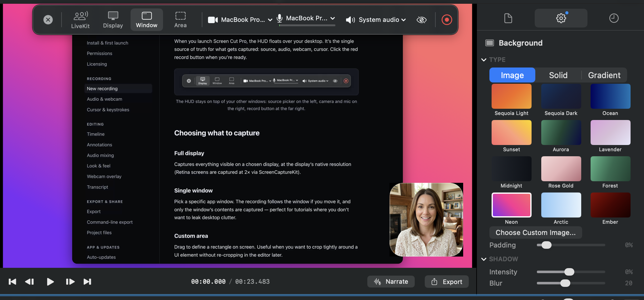The width and height of the screenshot is (644, 300).
Task: Click the webcam overlay thumbnail
Action: [426, 220]
